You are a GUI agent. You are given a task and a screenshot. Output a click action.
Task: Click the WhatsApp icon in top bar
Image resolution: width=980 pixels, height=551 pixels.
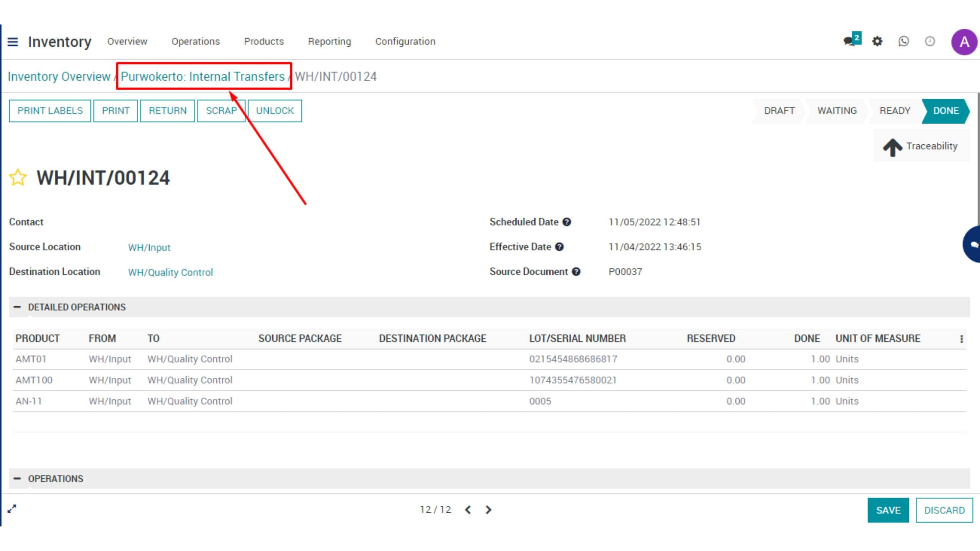pyautogui.click(x=903, y=41)
